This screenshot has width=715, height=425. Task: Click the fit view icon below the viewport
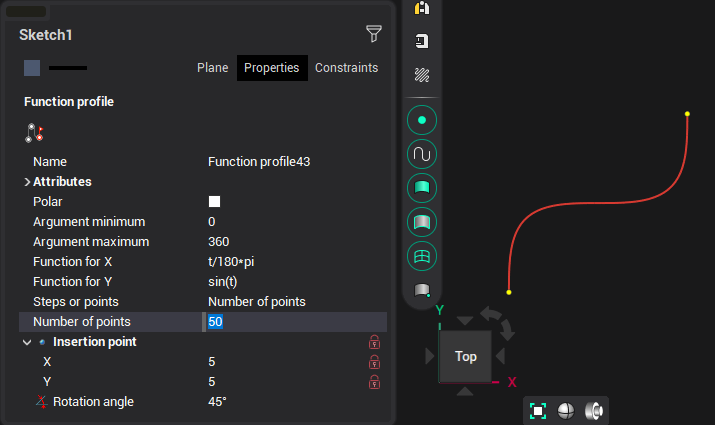[x=538, y=411]
